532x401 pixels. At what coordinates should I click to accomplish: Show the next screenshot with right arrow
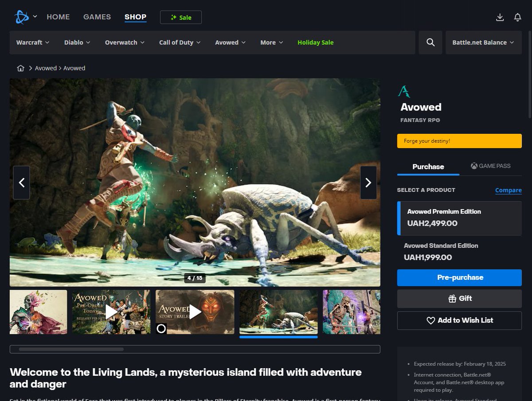(368, 183)
